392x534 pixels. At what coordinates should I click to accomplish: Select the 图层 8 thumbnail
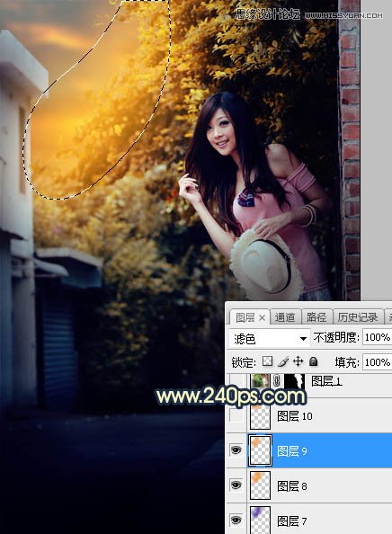pyautogui.click(x=260, y=485)
